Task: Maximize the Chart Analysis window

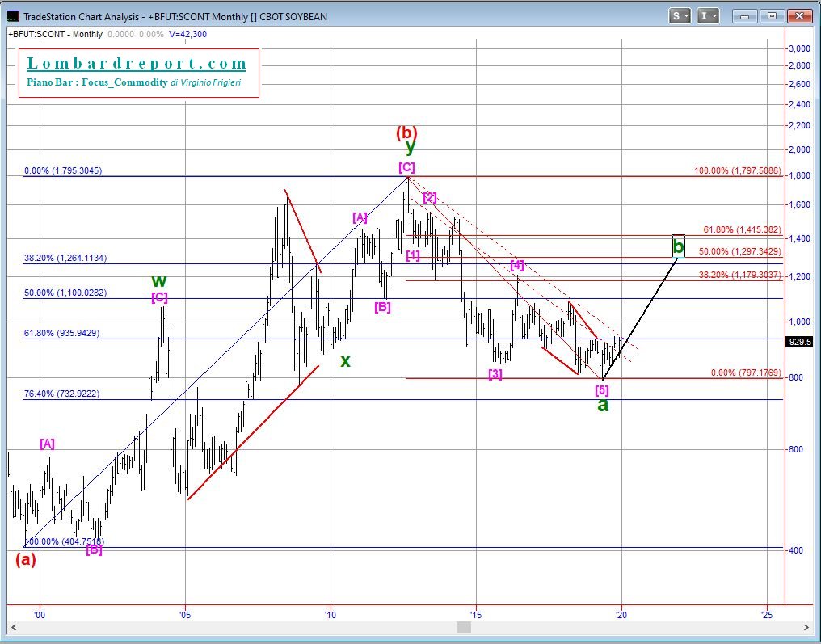Action: tap(772, 16)
